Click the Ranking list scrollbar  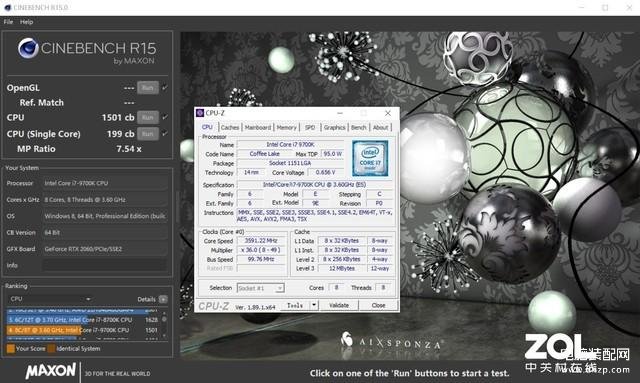click(164, 325)
